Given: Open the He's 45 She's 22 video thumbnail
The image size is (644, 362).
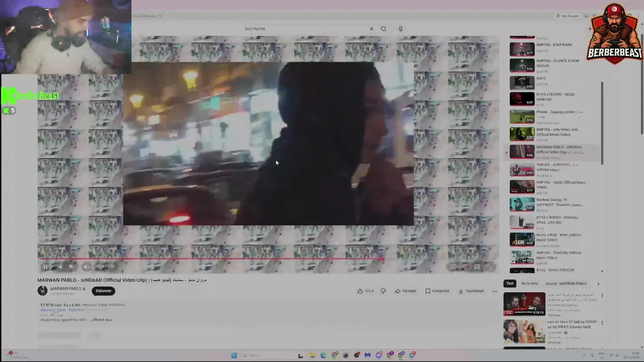Looking at the screenshot, I should point(524,331).
